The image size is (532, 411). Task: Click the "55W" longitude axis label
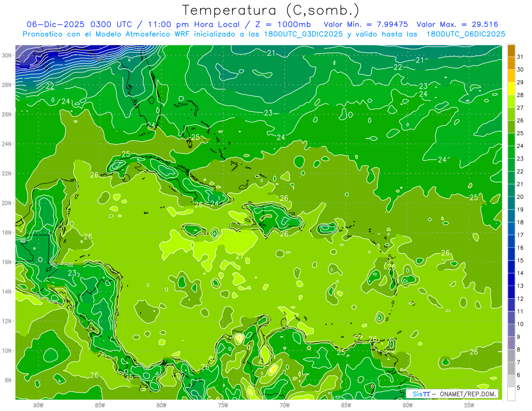coord(469,405)
